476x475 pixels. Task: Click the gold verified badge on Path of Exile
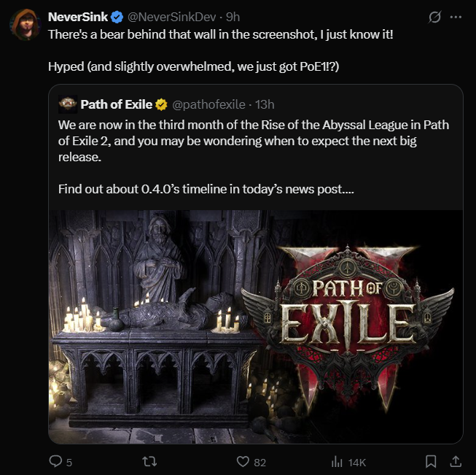[162, 104]
